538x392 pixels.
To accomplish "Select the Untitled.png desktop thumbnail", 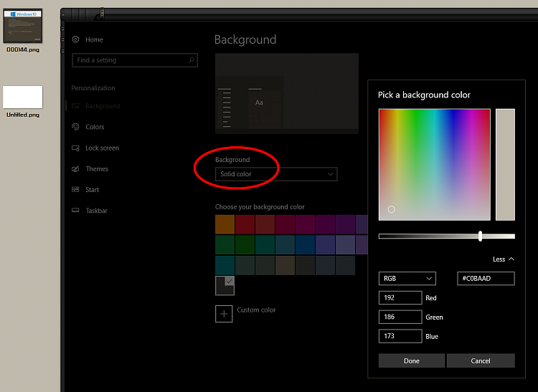I will click(x=23, y=97).
